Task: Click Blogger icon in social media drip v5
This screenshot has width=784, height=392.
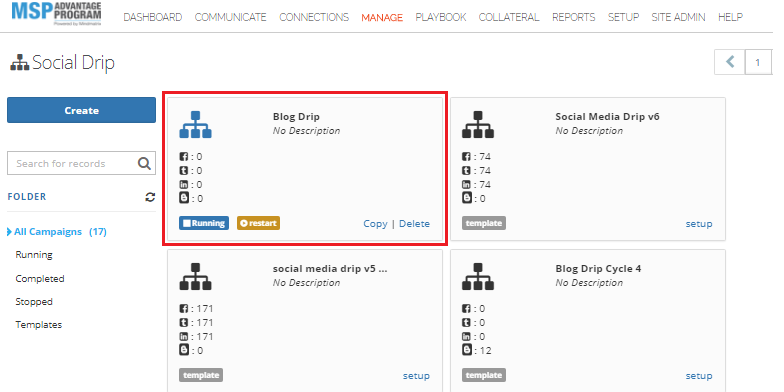Action: tap(184, 350)
